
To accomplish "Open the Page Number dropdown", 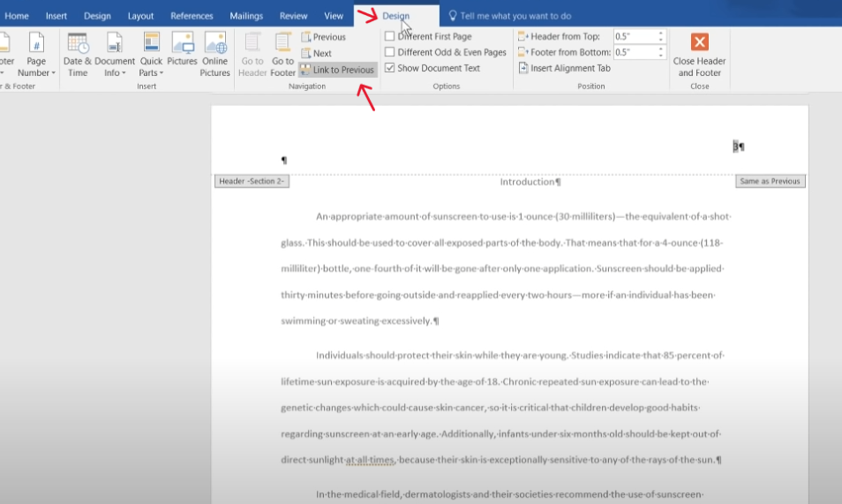I will tap(36, 54).
